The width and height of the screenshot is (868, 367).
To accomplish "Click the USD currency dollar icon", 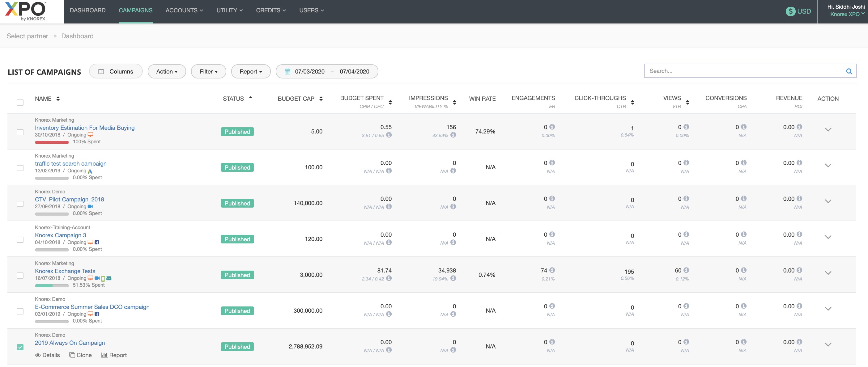I will (x=790, y=11).
